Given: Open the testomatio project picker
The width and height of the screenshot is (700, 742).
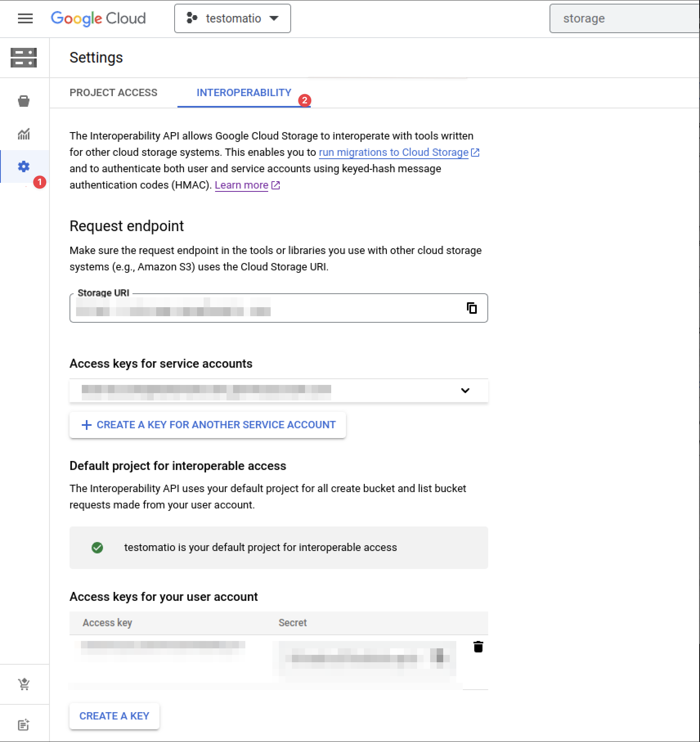Looking at the screenshot, I should (x=232, y=18).
